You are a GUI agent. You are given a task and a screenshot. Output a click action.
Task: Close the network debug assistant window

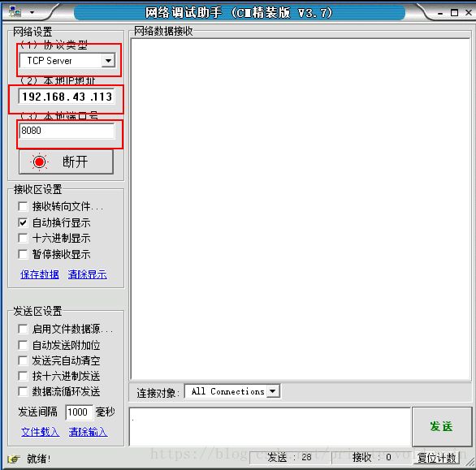click(469, 12)
